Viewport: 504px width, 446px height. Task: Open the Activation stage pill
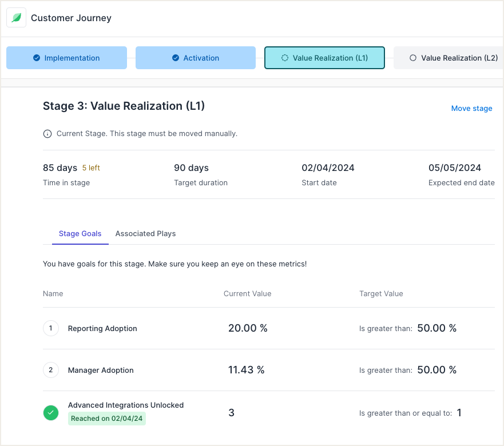coord(196,58)
